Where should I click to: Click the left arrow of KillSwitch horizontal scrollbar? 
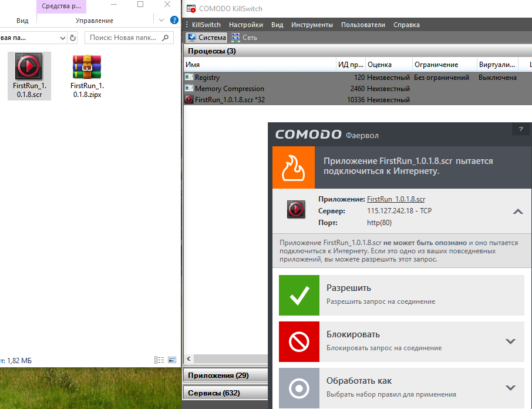(188, 359)
